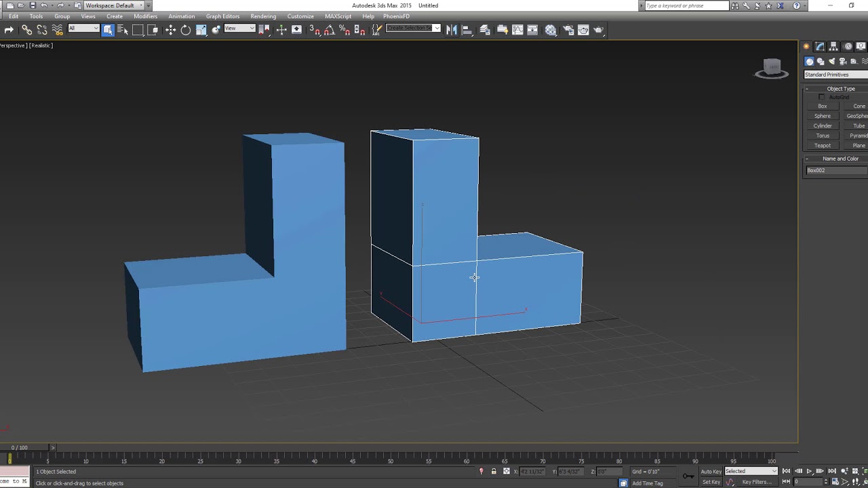This screenshot has height=488, width=868.
Task: Click the Bind to Space Warp icon
Action: (x=57, y=30)
